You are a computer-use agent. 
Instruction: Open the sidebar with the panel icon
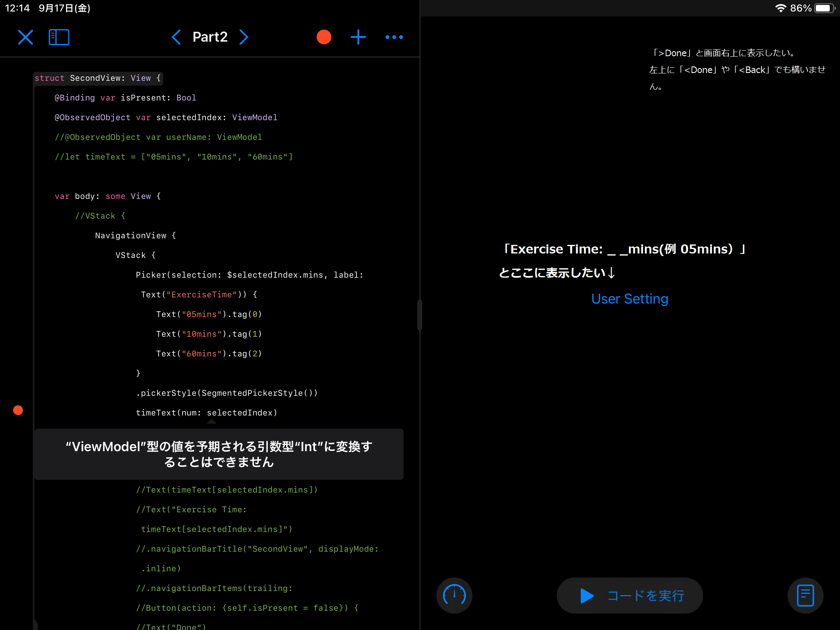coord(59,37)
